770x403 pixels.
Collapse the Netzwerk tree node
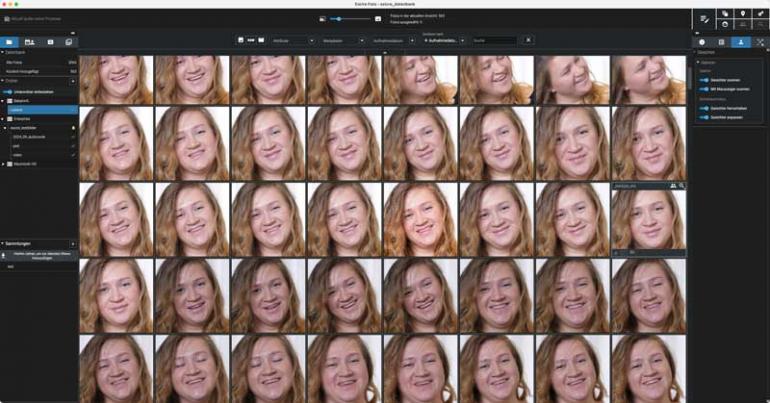[2, 101]
